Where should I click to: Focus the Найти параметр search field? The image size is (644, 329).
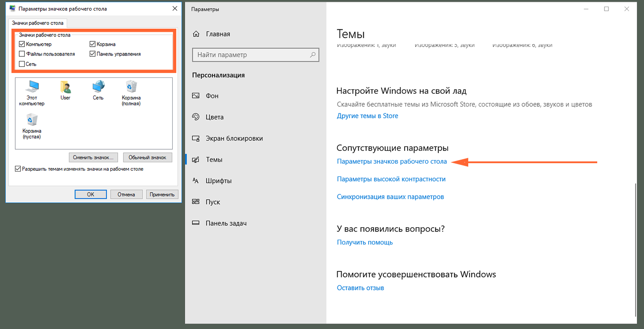255,55
